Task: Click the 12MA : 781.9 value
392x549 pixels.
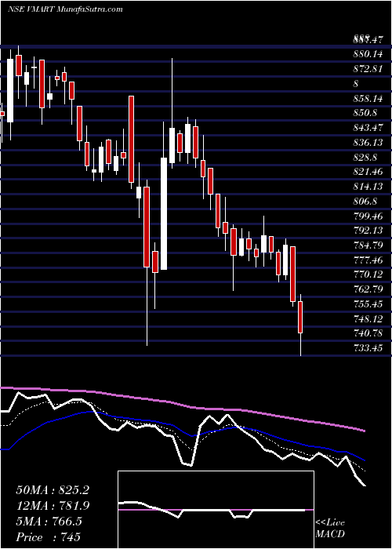Action: 53,506
